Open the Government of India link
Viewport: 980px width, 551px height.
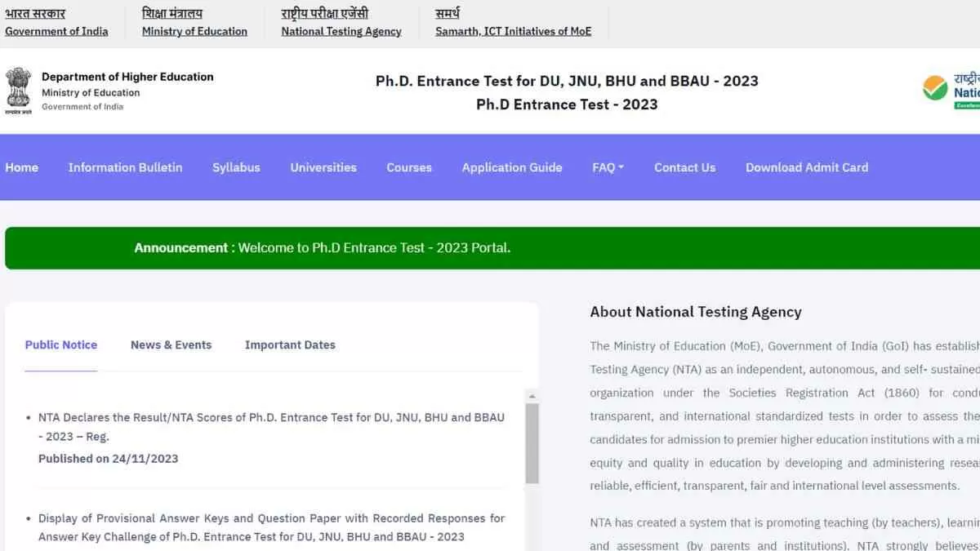pyautogui.click(x=56, y=31)
